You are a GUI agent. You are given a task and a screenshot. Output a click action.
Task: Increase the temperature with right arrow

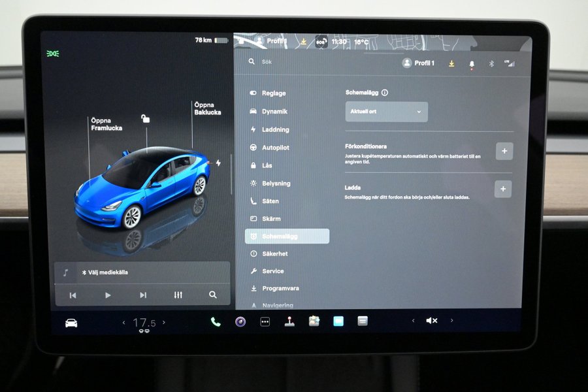(164, 322)
